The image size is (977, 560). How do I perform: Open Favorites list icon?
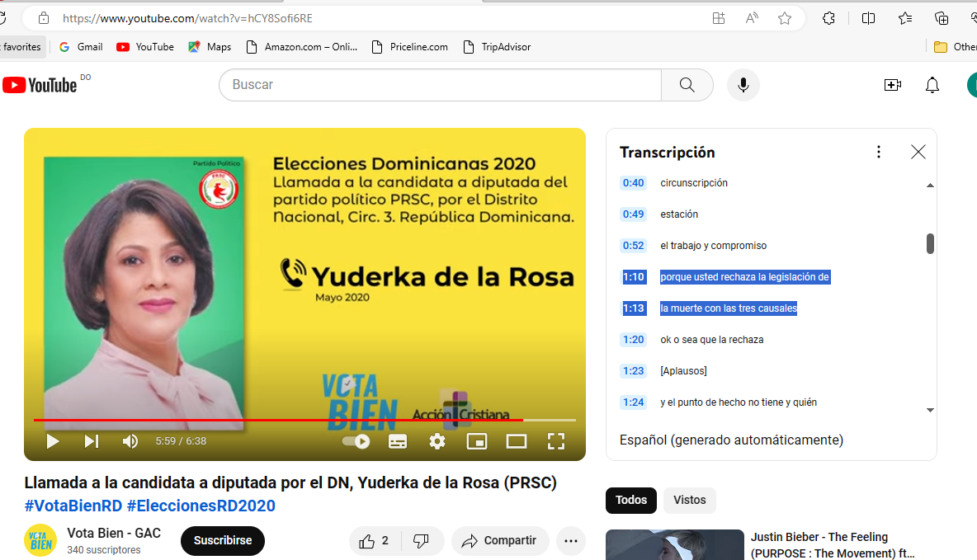coord(905,18)
